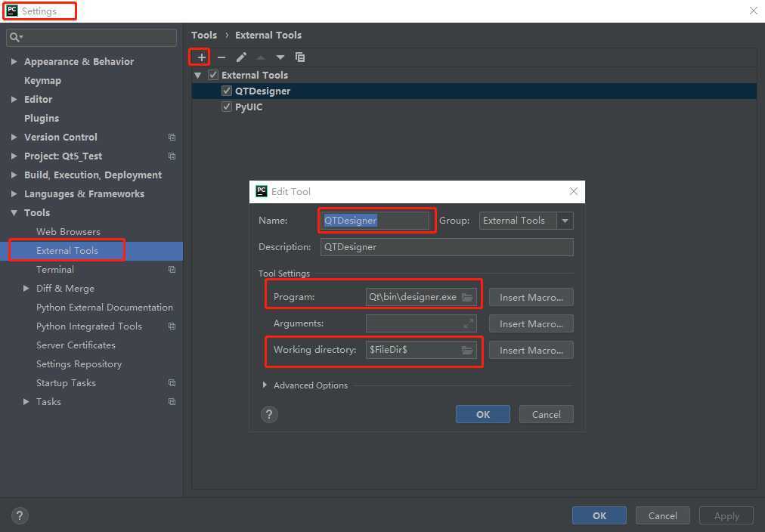Click the PyCharm logo in Edit Tool title
This screenshot has width=765, height=532.
click(262, 191)
